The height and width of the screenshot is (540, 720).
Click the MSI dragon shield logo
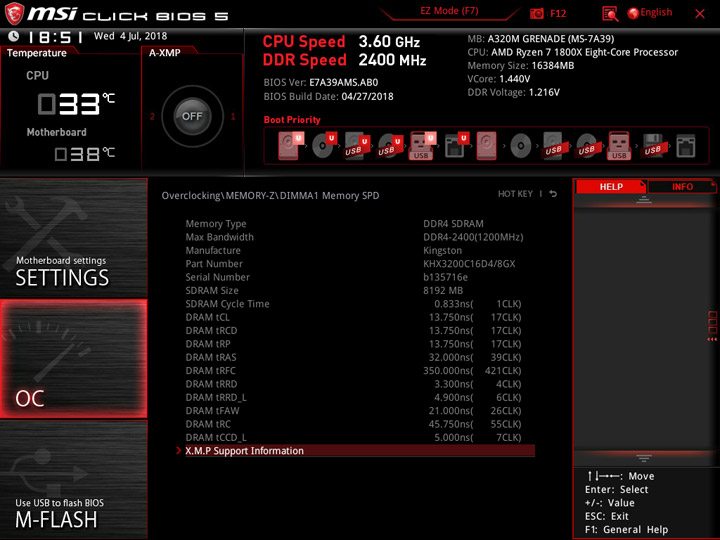pyautogui.click(x=14, y=13)
